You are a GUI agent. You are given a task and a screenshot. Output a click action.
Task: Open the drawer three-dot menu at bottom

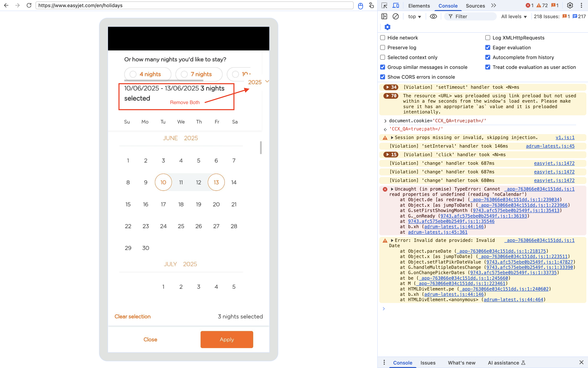tap(384, 362)
